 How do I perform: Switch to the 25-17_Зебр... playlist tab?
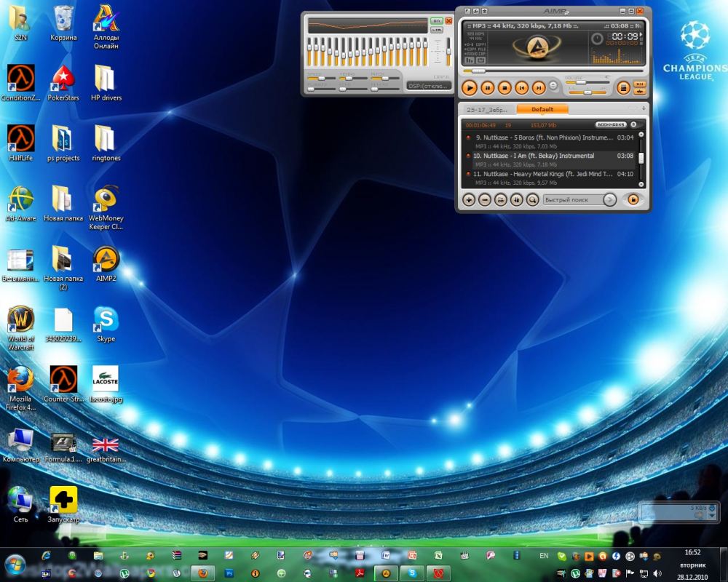[x=488, y=110]
